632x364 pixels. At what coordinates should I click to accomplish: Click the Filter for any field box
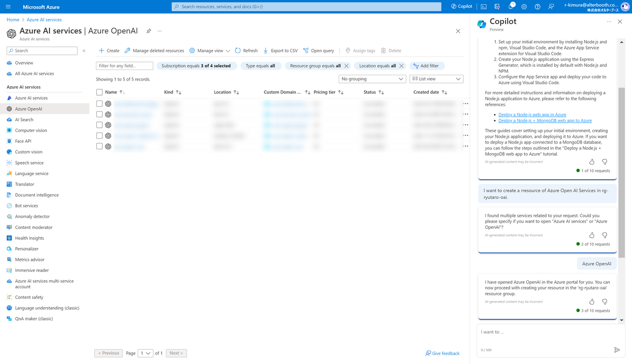coord(125,66)
